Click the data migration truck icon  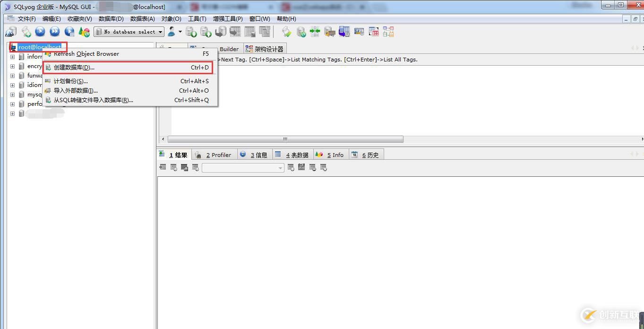coord(330,32)
